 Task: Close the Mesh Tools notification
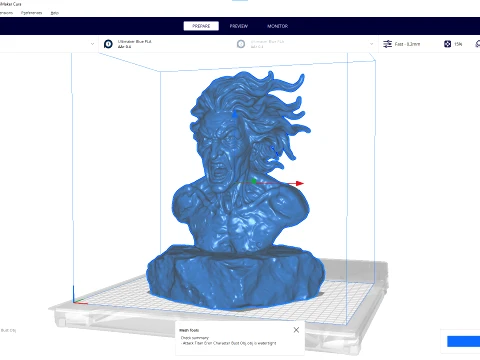[296, 330]
